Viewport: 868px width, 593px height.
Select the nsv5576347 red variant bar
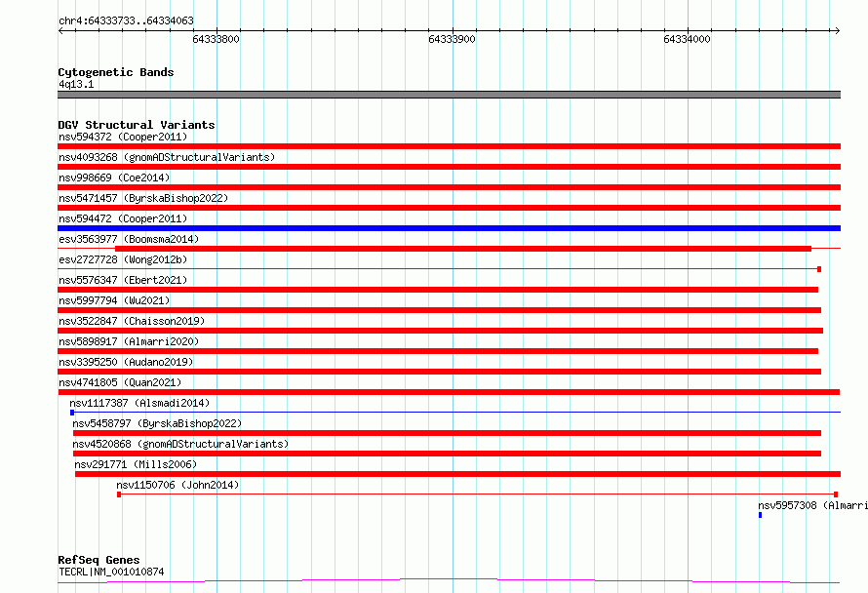tap(438, 290)
